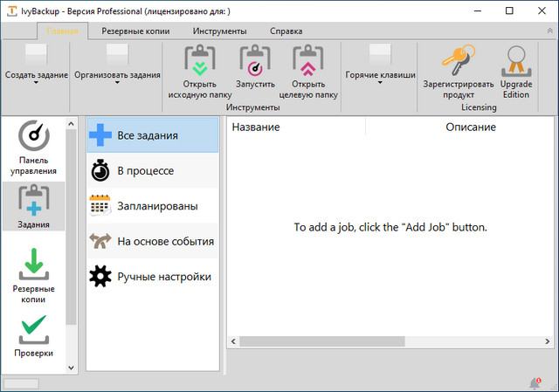Screen dimensions: 559x392
Task: Run job with the Запустить icon
Action: pyautogui.click(x=254, y=63)
